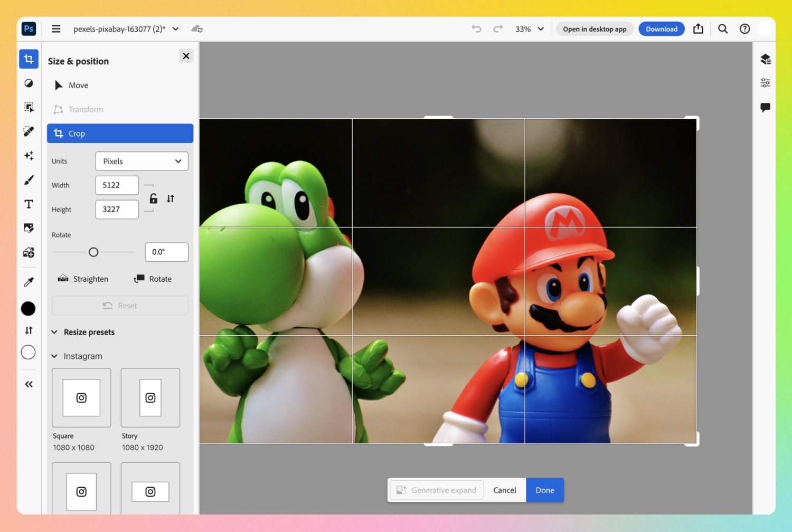Click the right edge crop handle

tap(697, 281)
